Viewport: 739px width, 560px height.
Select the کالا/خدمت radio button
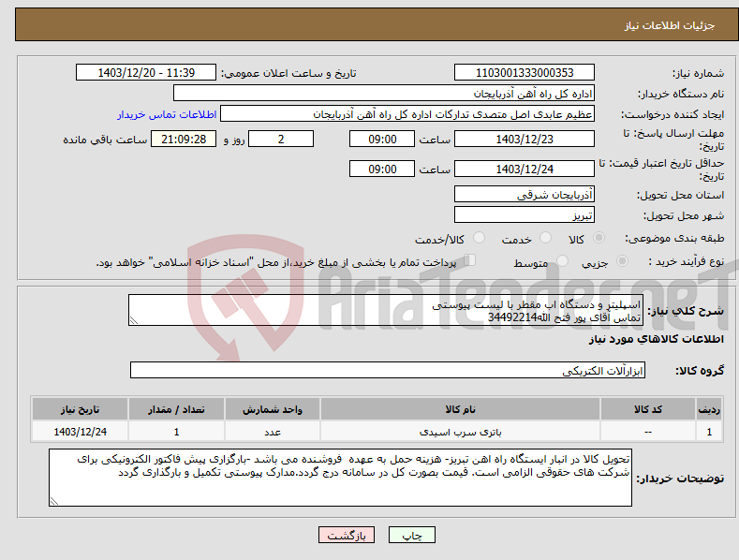coord(479,238)
